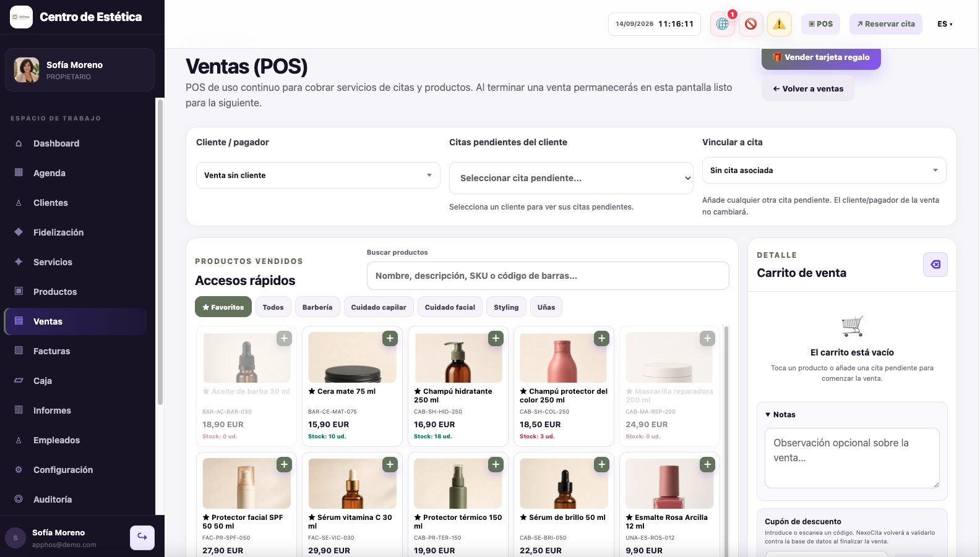Click the logout arrow icon beside apphos@demo.com
The image size is (980, 557).
[x=142, y=537]
